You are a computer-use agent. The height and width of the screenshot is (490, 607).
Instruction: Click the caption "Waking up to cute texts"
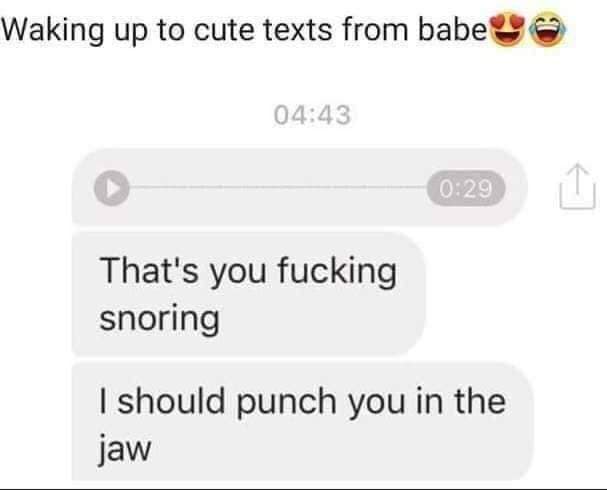click(x=166, y=31)
